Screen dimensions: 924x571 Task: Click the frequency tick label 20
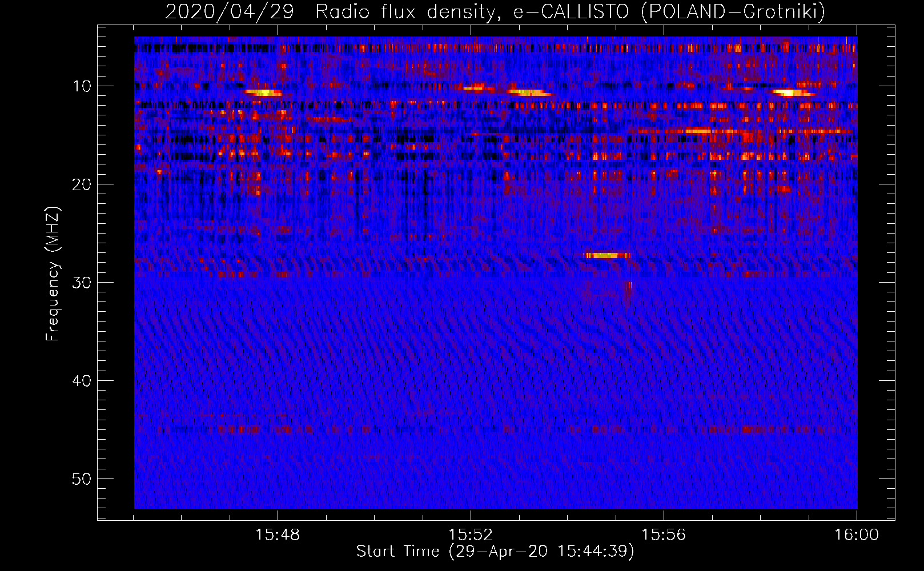pos(82,184)
